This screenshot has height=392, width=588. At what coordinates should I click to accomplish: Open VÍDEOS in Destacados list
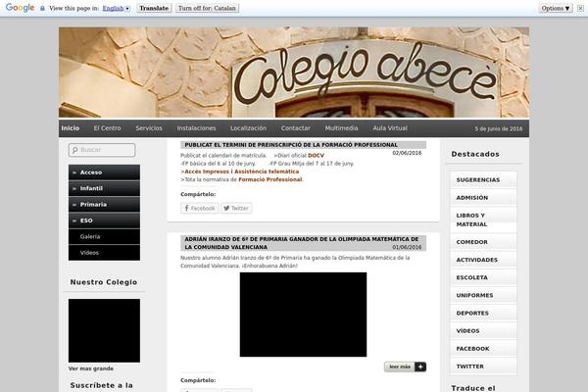(483, 331)
